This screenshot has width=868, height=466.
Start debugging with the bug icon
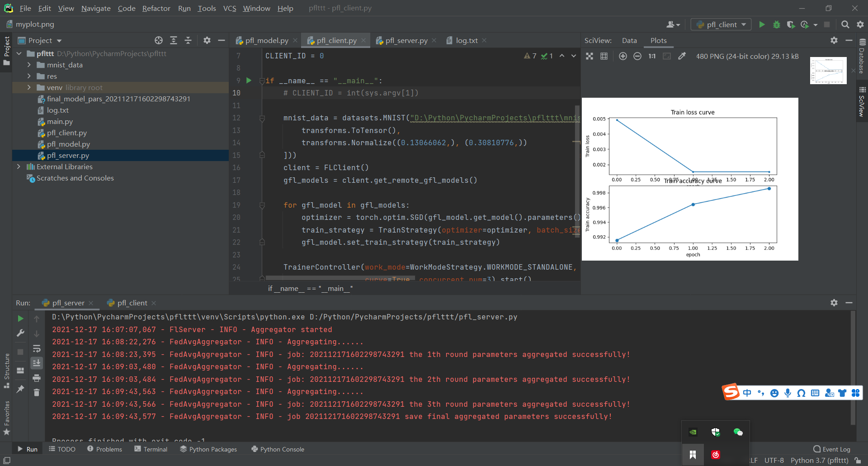tap(777, 24)
